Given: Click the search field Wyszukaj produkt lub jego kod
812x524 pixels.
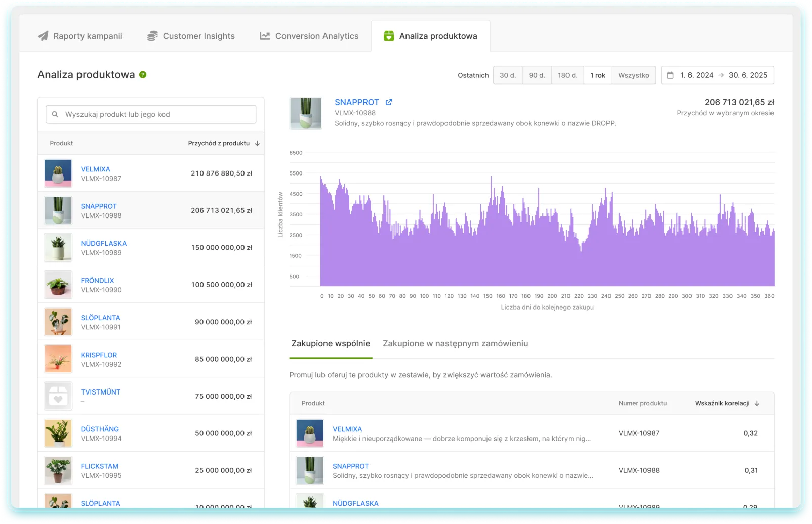Looking at the screenshot, I should click(x=152, y=114).
